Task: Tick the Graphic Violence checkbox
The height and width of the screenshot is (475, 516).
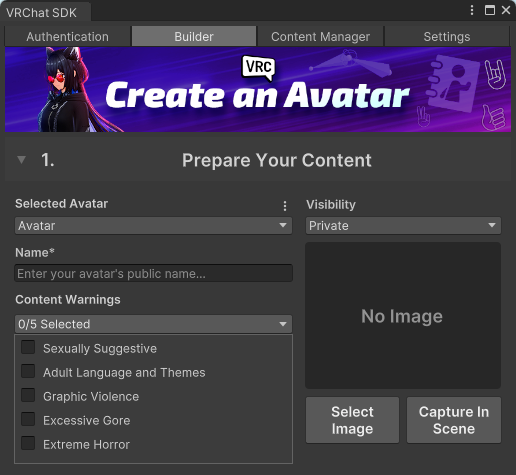Action: [28, 395]
